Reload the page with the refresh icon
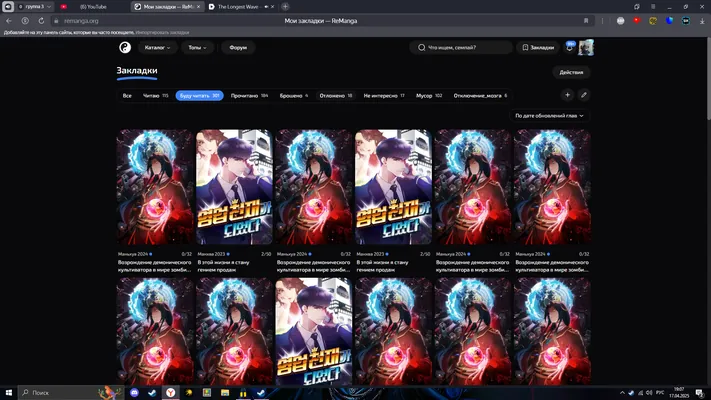711x400 pixels. point(41,20)
